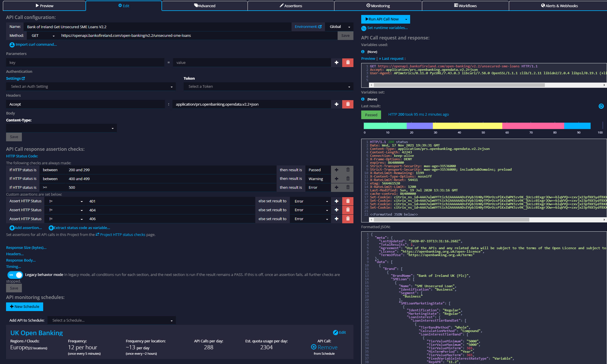Expand the Select an Auth Setting dropdown
The width and height of the screenshot is (607, 364).
pos(91,87)
